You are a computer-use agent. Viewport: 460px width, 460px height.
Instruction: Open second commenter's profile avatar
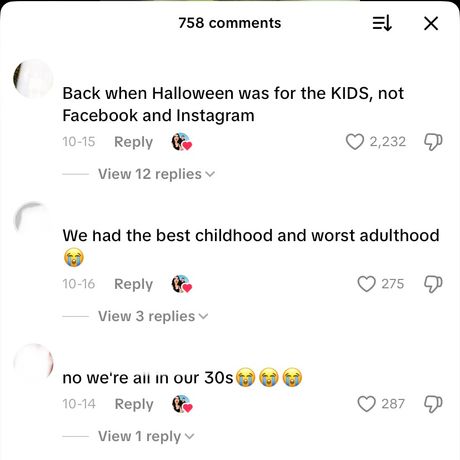pos(33,221)
